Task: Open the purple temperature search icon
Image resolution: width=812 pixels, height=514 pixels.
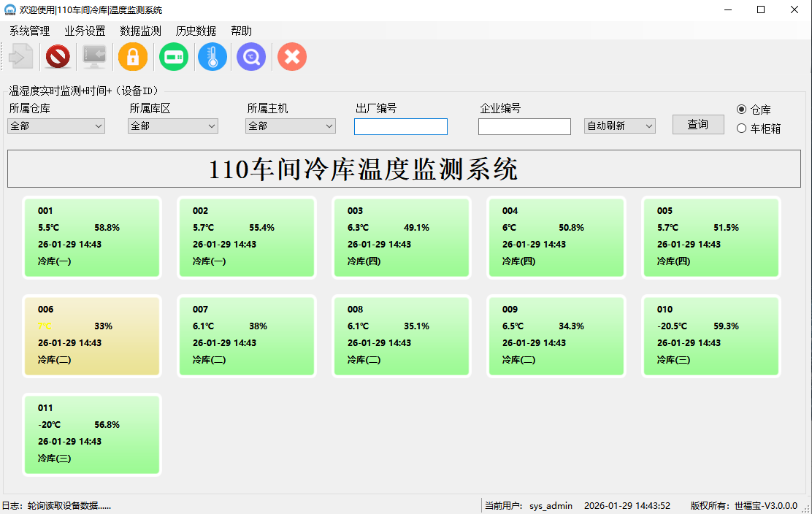Action: pyautogui.click(x=251, y=56)
